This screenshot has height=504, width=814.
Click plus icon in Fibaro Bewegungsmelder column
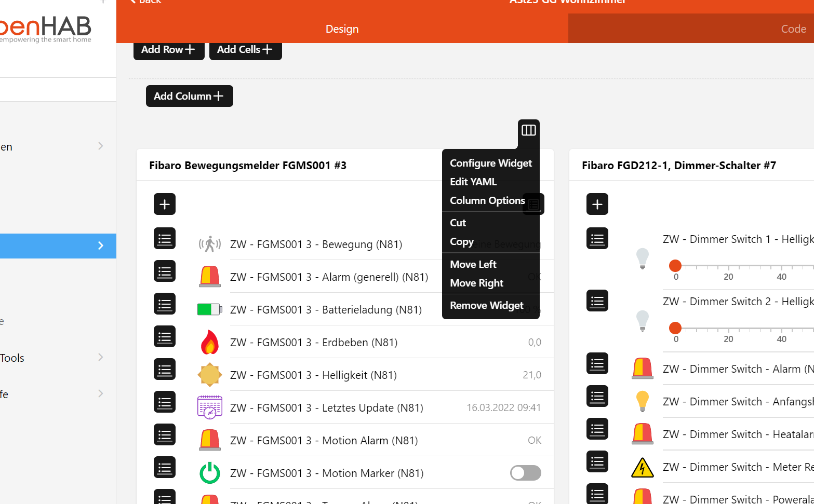tap(165, 204)
